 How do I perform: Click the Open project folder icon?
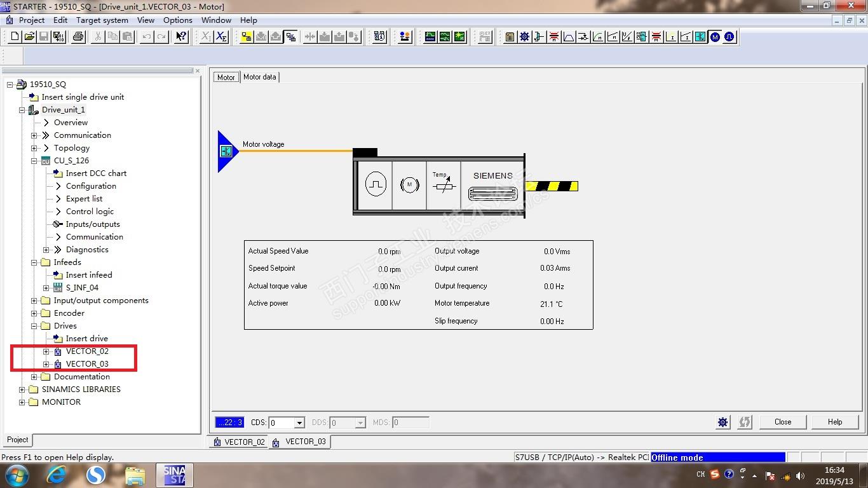tap(29, 37)
